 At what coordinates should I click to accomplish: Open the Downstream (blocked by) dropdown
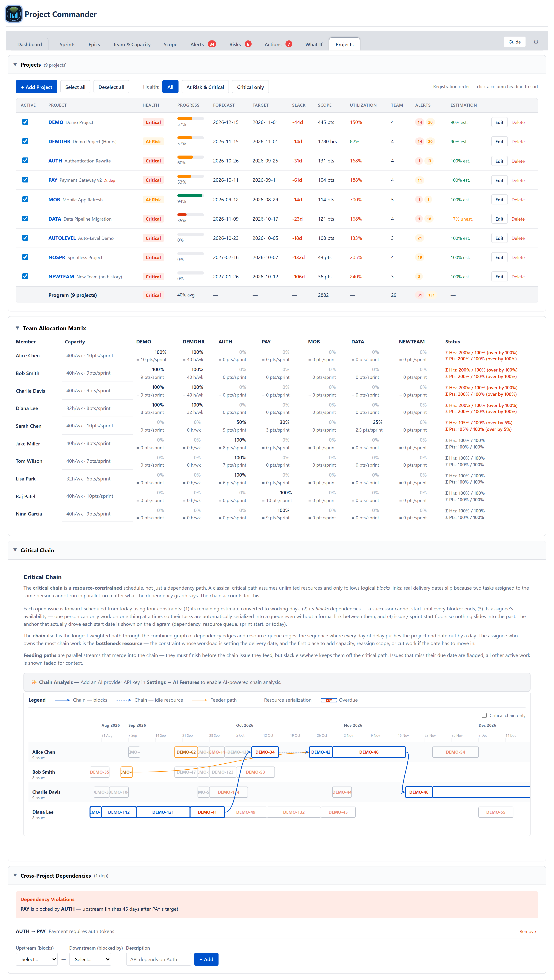(x=90, y=959)
